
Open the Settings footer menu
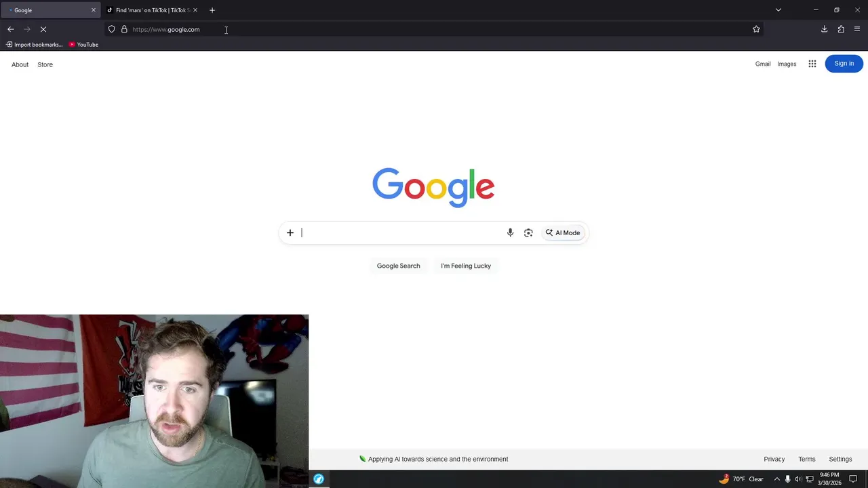pos(840,459)
